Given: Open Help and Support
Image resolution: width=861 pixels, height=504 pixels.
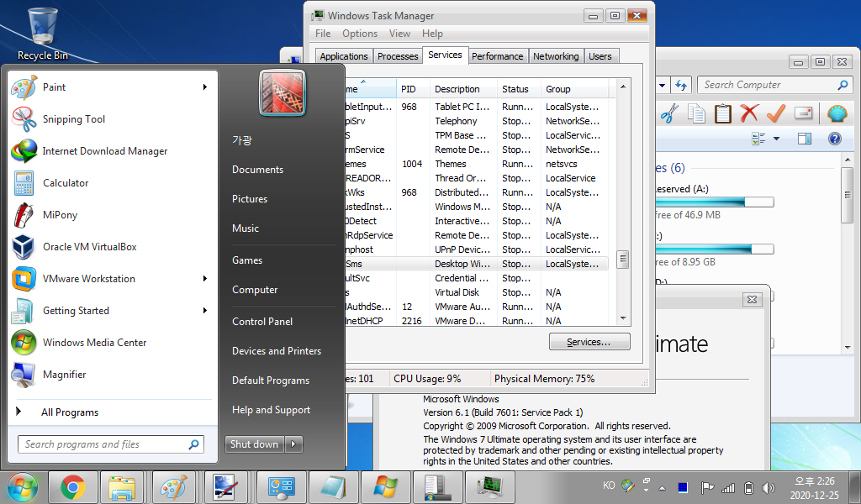Looking at the screenshot, I should pos(271,410).
